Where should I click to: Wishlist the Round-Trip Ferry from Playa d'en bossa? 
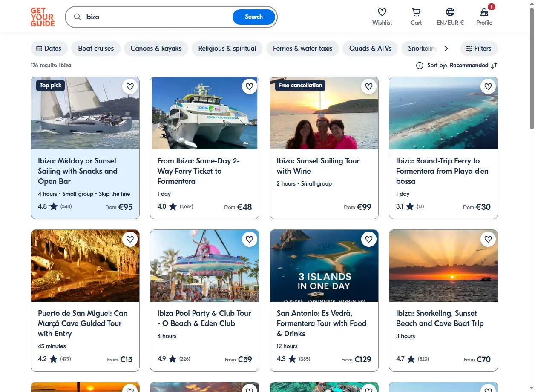[x=488, y=87]
